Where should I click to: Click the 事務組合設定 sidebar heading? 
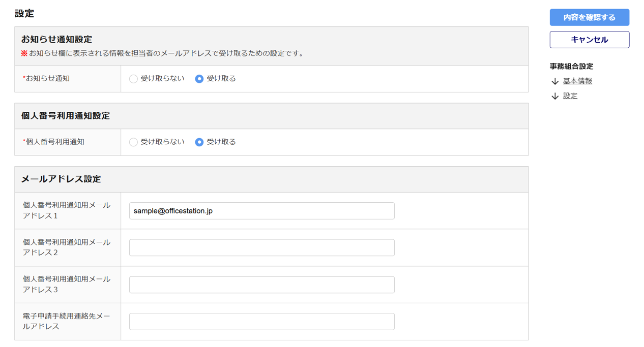pyautogui.click(x=571, y=67)
